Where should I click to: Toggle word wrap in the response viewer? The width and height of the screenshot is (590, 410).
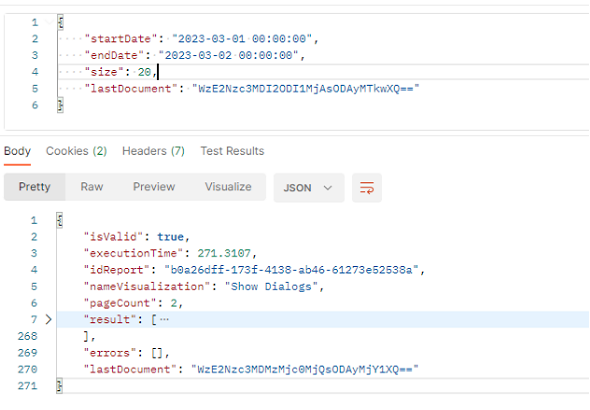point(367,188)
